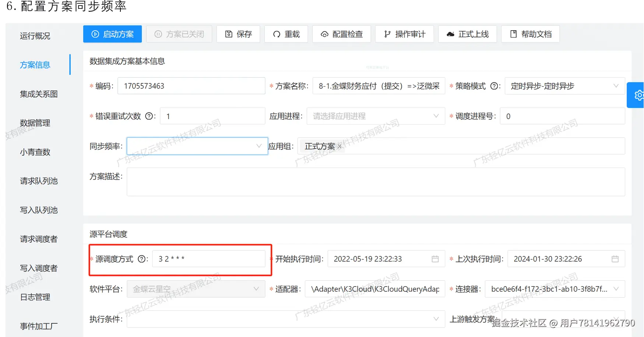Open 请求调度者 in the sidebar
This screenshot has width=644, height=337.
39,239
